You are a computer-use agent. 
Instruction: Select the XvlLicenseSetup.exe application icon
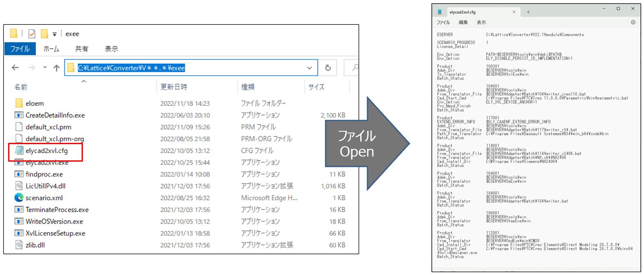(x=19, y=233)
